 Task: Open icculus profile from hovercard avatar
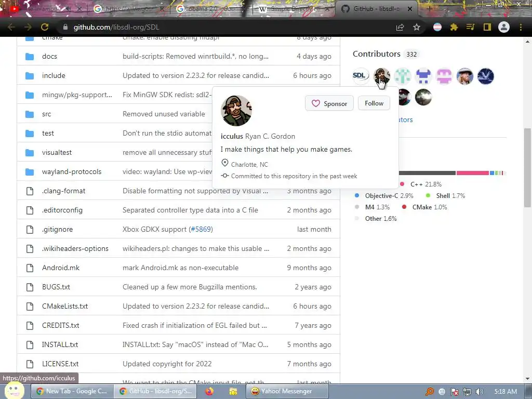tap(236, 111)
